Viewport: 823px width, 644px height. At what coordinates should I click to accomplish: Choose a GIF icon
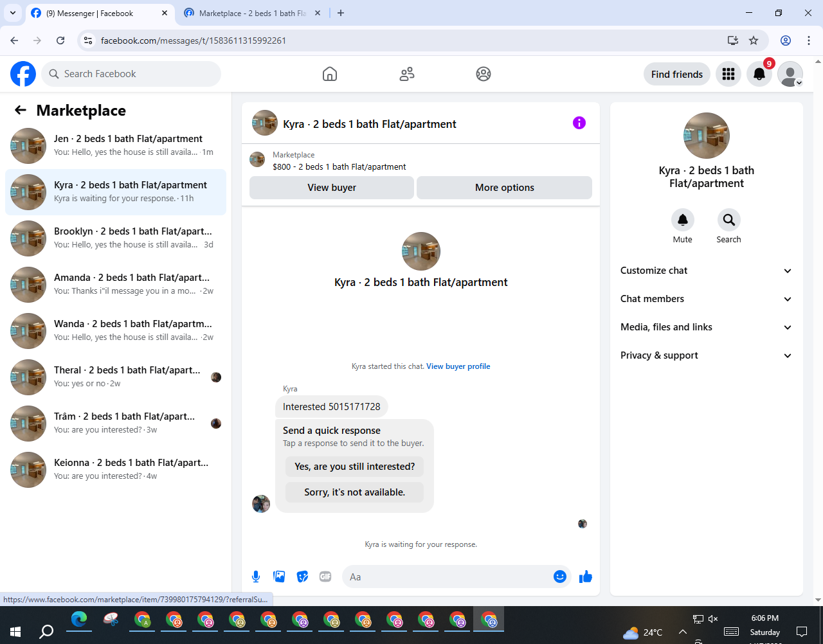click(x=325, y=577)
